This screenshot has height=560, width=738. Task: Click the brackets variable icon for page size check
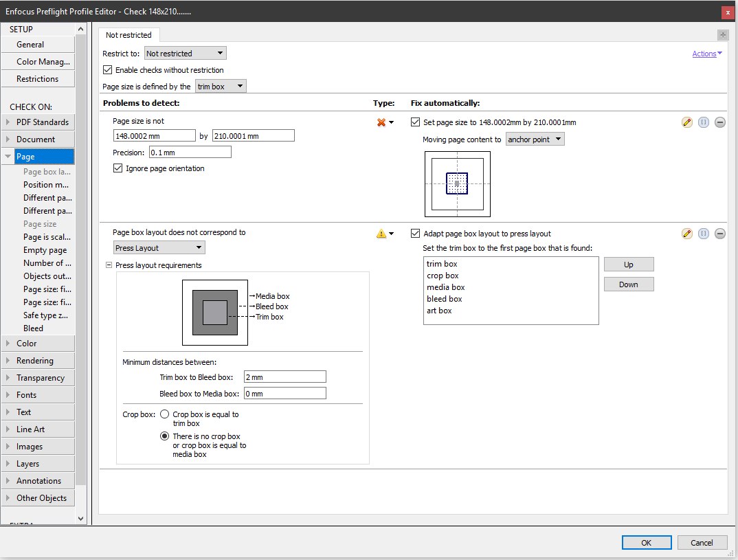(704, 122)
